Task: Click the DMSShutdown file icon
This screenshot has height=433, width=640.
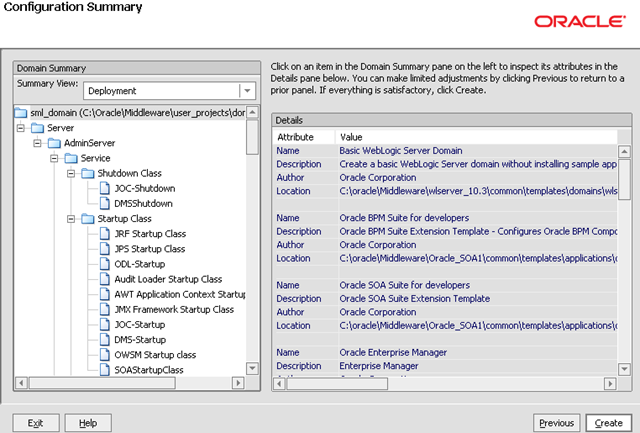Action: [x=105, y=203]
